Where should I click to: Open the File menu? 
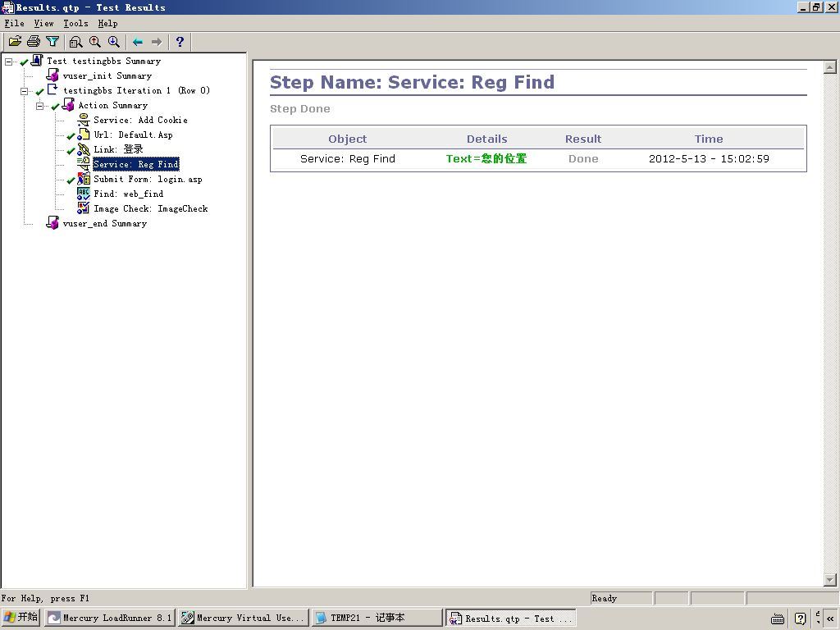tap(15, 23)
